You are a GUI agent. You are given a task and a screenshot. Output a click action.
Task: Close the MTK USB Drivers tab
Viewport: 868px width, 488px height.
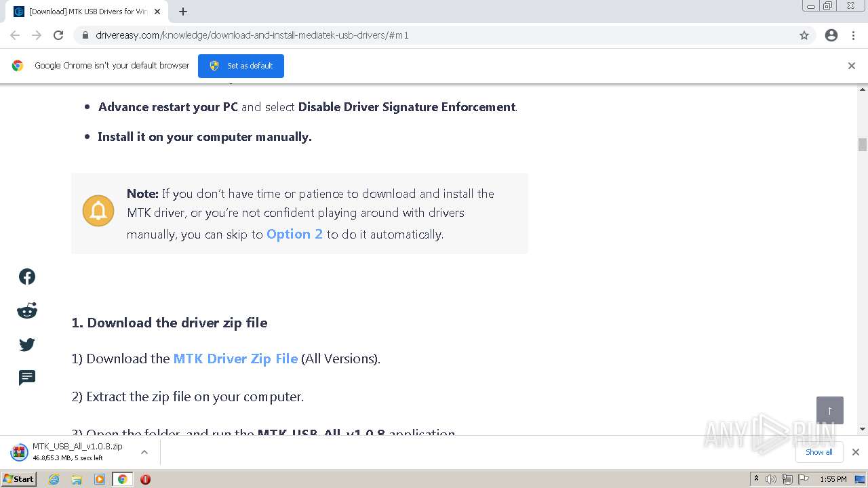point(157,12)
